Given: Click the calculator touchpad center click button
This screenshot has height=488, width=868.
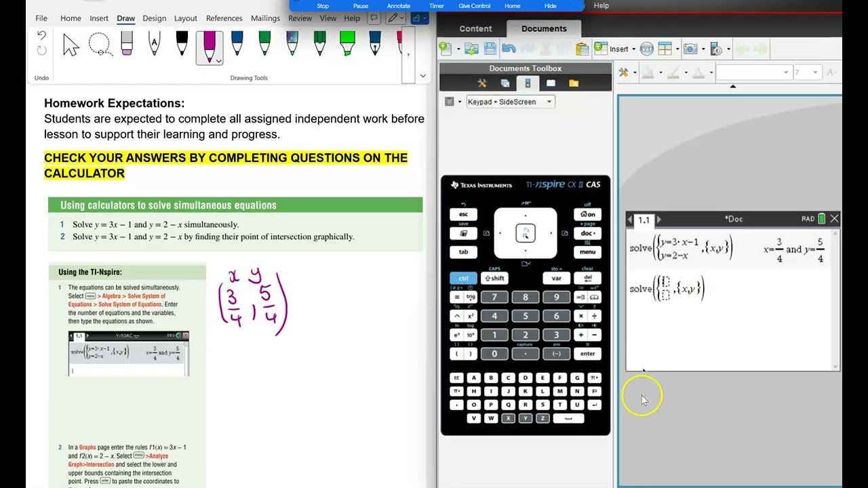Looking at the screenshot, I should 526,233.
